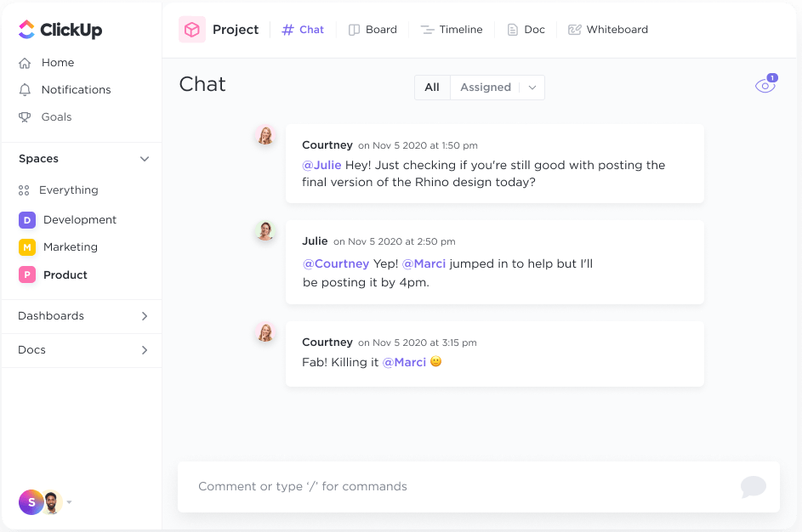Viewport: 802px width, 532px height.
Task: Open Everything in Spaces
Action: point(68,190)
